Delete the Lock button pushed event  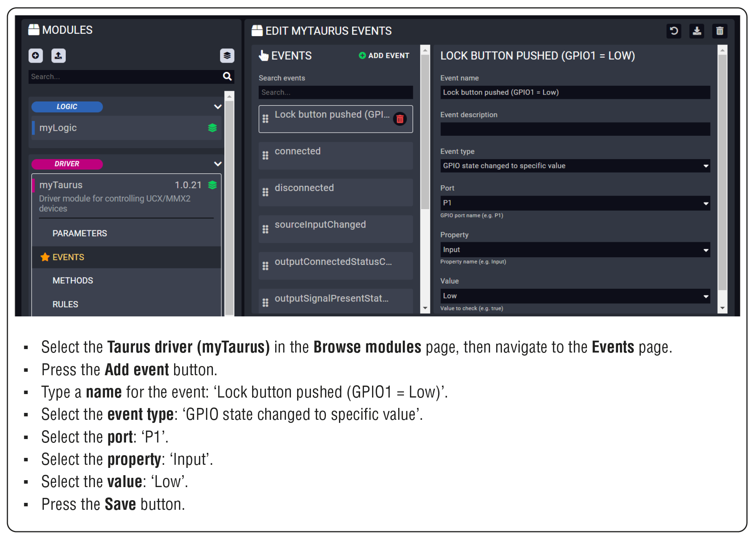(400, 119)
